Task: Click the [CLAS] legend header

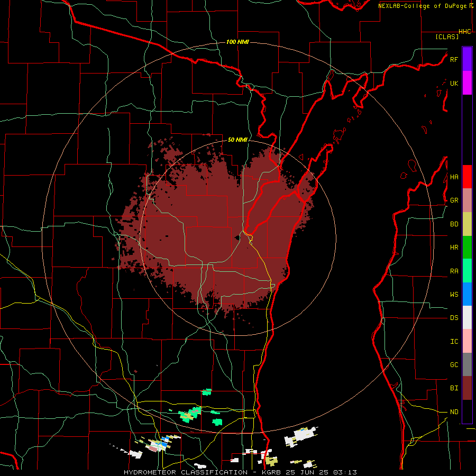Action: pos(447,36)
